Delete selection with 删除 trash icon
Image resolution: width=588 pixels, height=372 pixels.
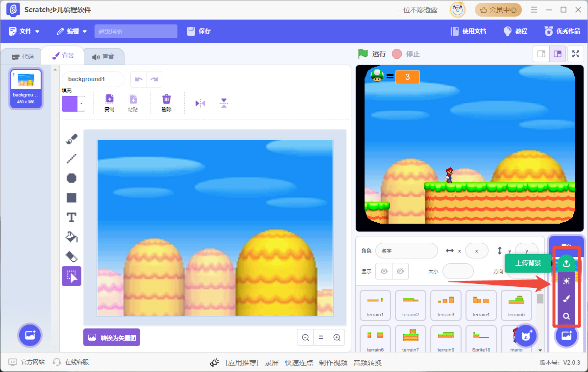coord(167,103)
